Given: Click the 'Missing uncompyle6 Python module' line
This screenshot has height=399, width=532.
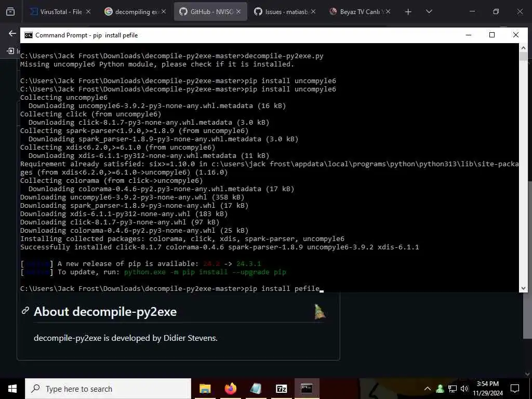Looking at the screenshot, I should 157,64.
